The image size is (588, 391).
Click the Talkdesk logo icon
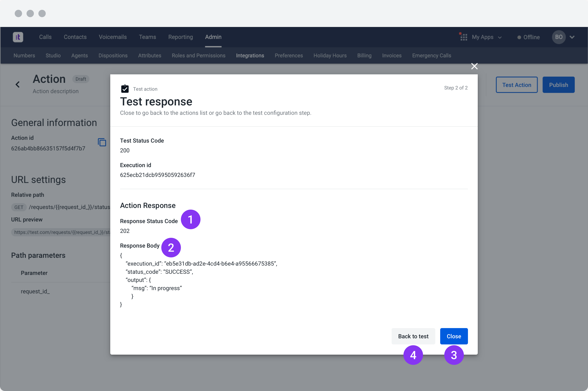18,37
